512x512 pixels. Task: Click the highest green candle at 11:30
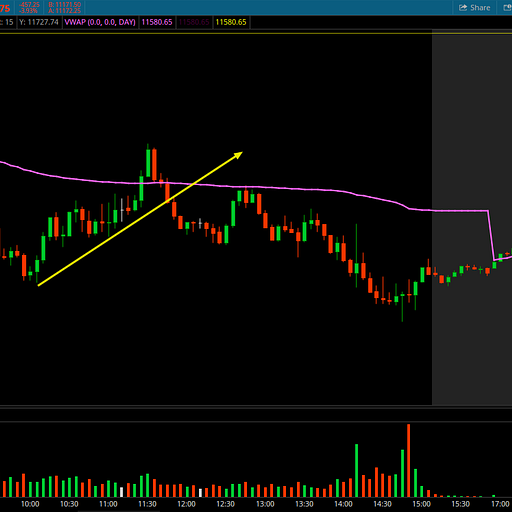click(148, 163)
